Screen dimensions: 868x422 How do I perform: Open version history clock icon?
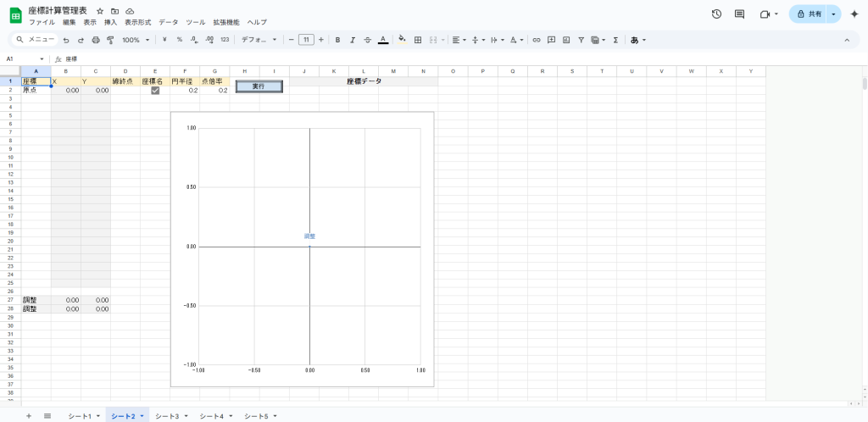(716, 14)
